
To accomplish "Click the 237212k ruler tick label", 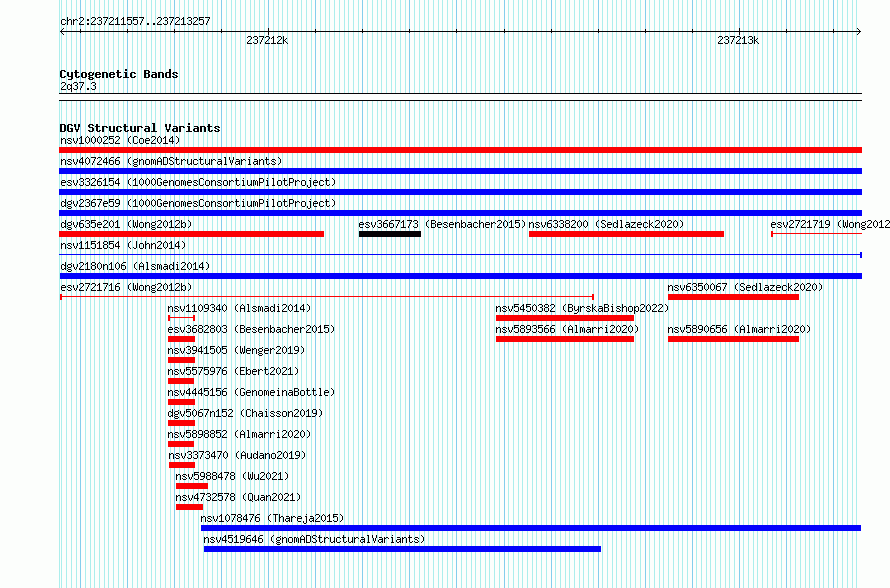I will click(x=267, y=40).
